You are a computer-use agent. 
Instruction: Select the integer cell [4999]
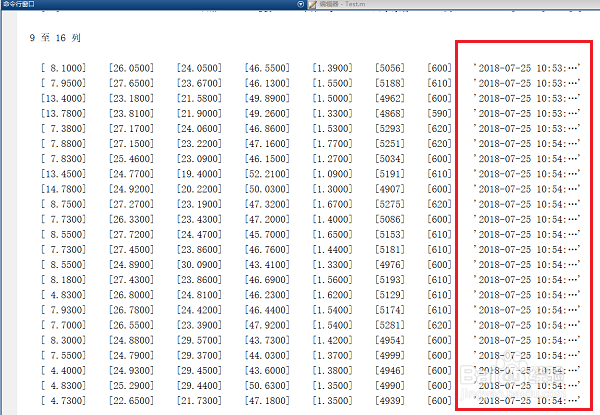(x=390, y=355)
